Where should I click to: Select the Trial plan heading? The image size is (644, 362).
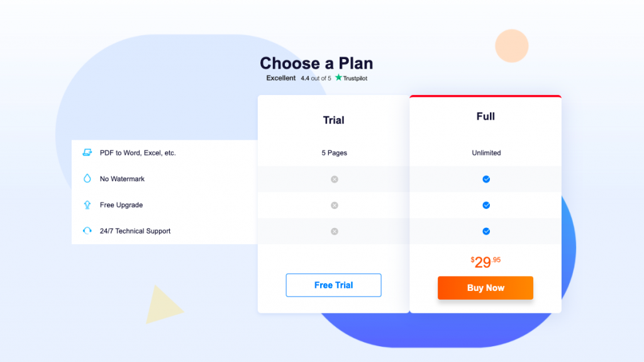333,120
